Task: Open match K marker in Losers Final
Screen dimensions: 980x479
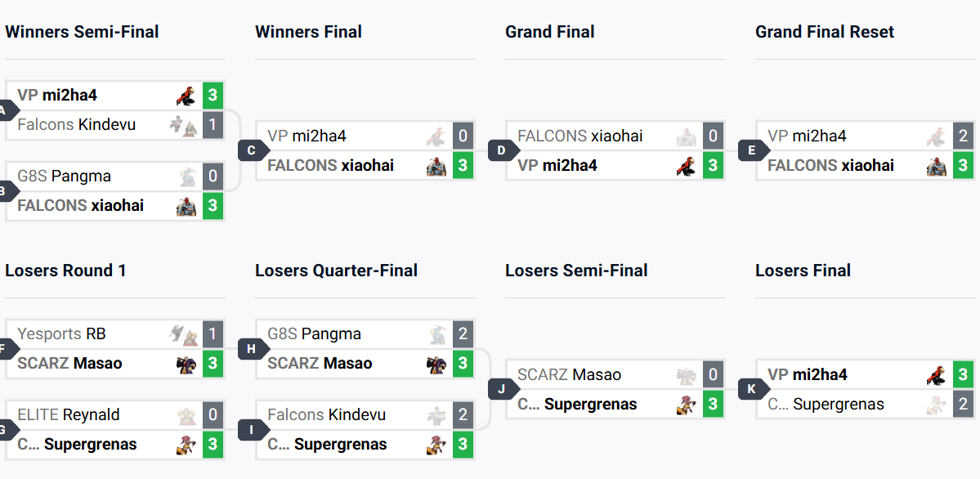Action: tap(753, 390)
